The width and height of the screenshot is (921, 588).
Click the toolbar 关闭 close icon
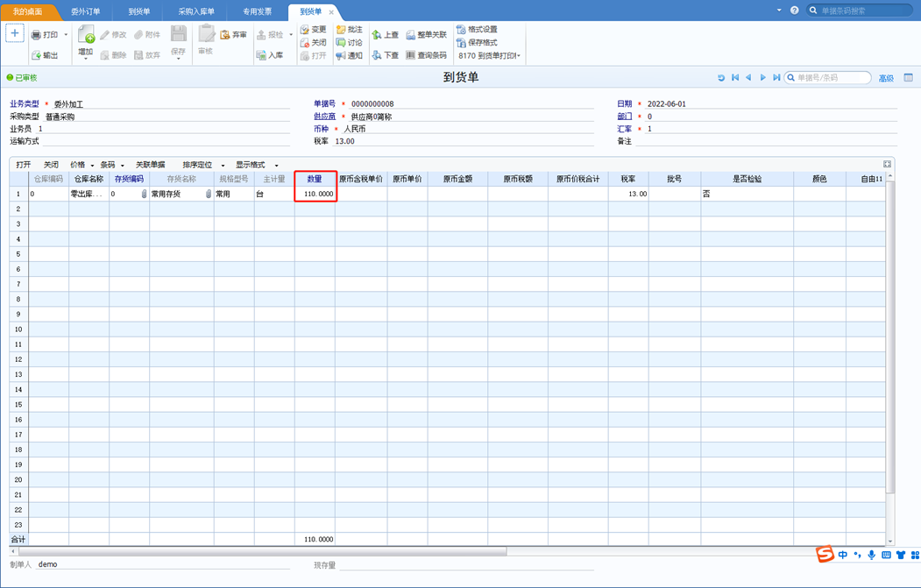[x=304, y=43]
